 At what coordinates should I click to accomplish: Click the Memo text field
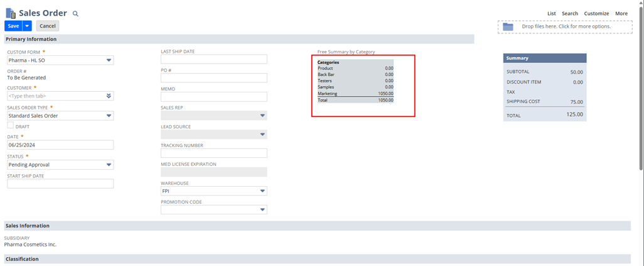click(x=213, y=97)
